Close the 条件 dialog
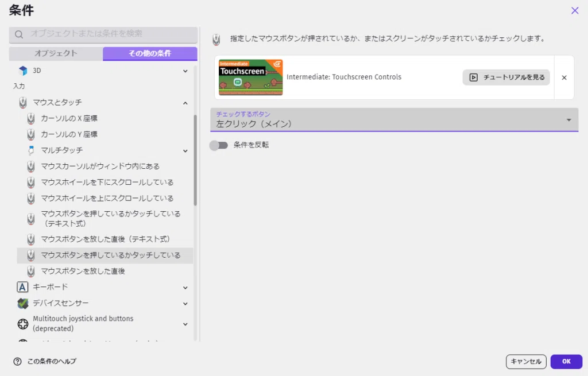The height and width of the screenshot is (376, 588). tap(575, 10)
